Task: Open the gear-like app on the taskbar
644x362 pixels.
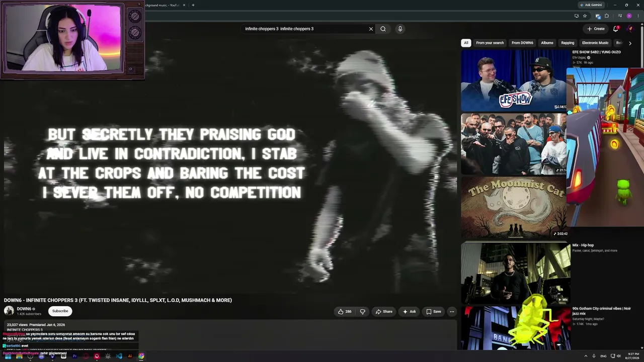Action: pyautogui.click(x=108, y=356)
